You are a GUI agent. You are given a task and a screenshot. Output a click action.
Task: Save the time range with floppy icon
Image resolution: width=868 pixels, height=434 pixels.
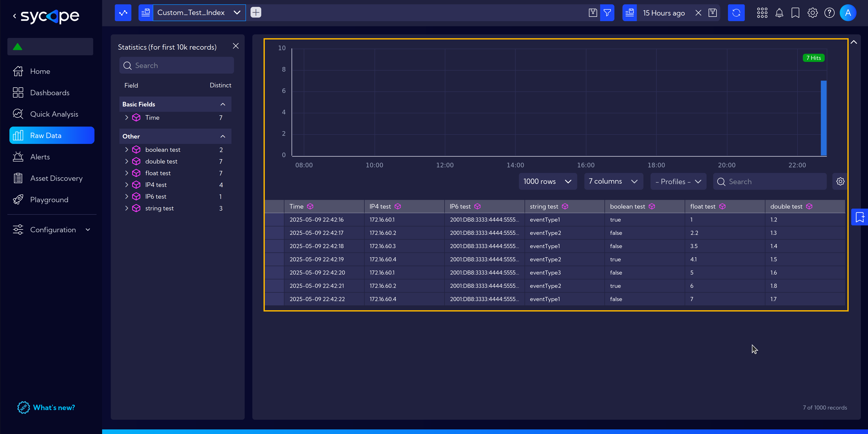712,13
